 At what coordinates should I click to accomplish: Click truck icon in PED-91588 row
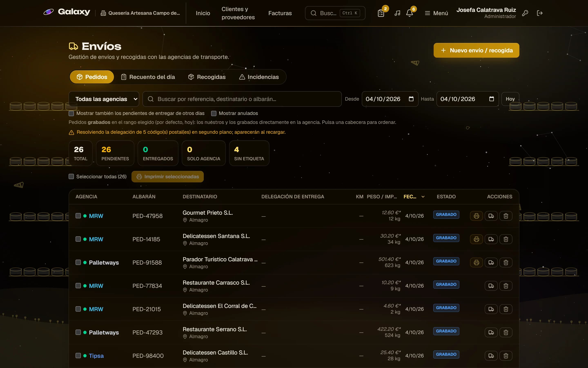tap(491, 263)
